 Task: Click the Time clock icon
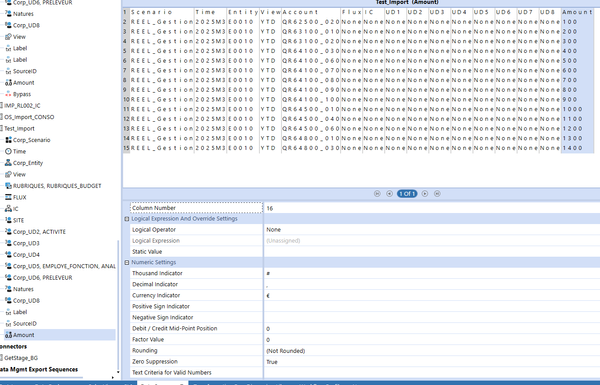(8, 152)
